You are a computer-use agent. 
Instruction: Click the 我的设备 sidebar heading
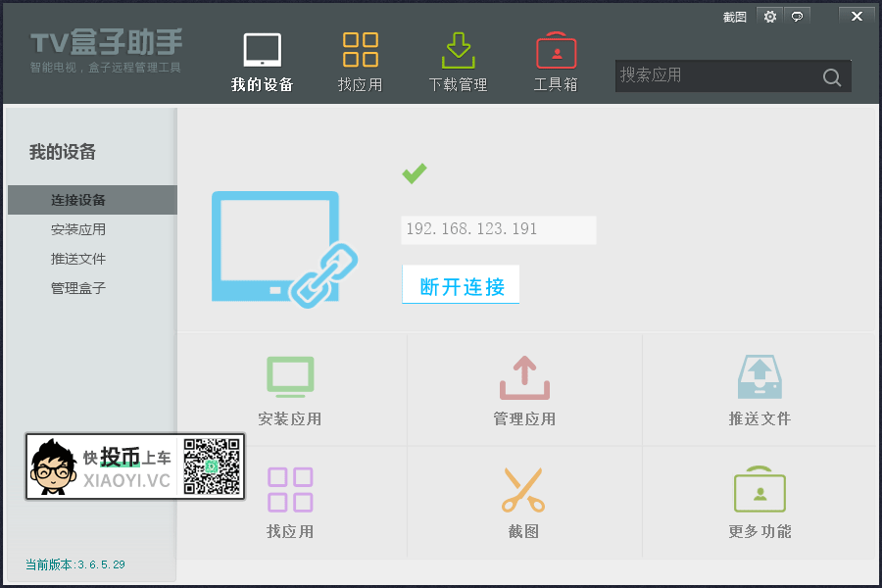63,152
